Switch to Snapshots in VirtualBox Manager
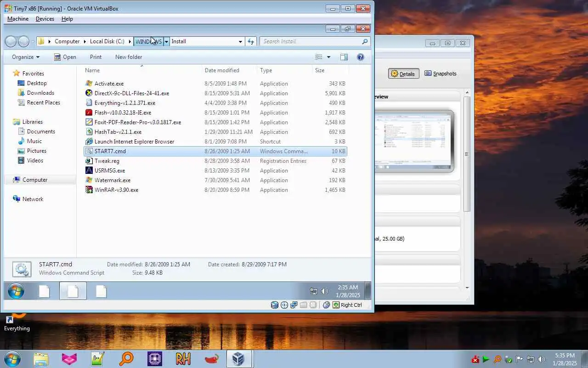 (x=441, y=74)
